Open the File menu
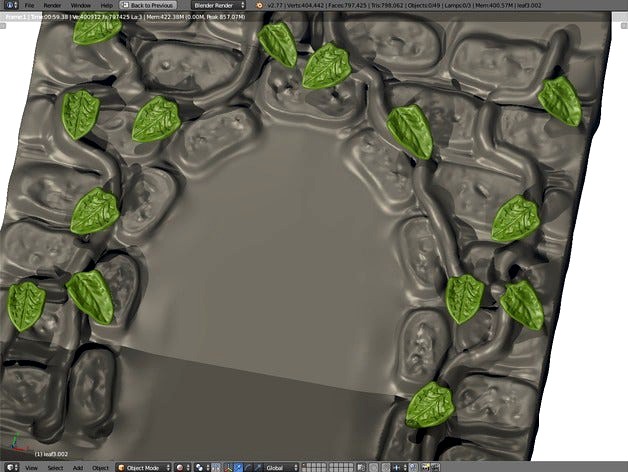Screen dimensions: 628x472 pyautogui.click(x=30, y=5)
